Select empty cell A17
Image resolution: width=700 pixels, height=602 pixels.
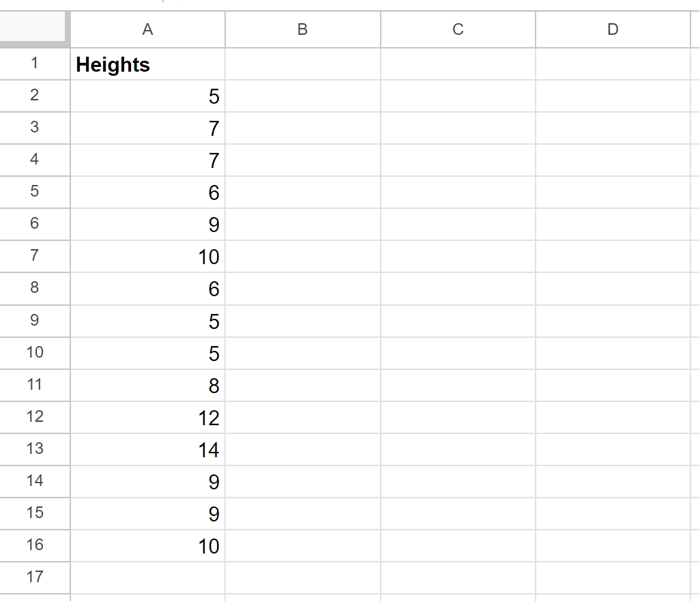148,578
